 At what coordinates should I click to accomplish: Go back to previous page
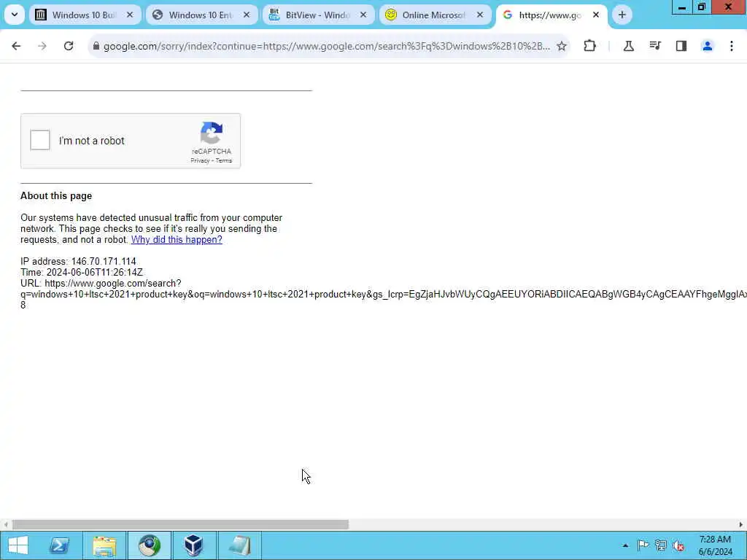(16, 46)
